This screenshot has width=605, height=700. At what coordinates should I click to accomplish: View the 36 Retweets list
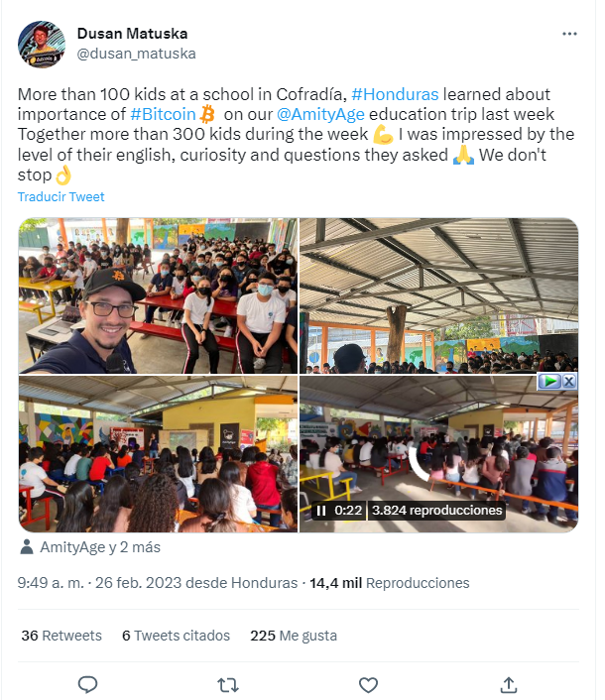tap(61, 636)
